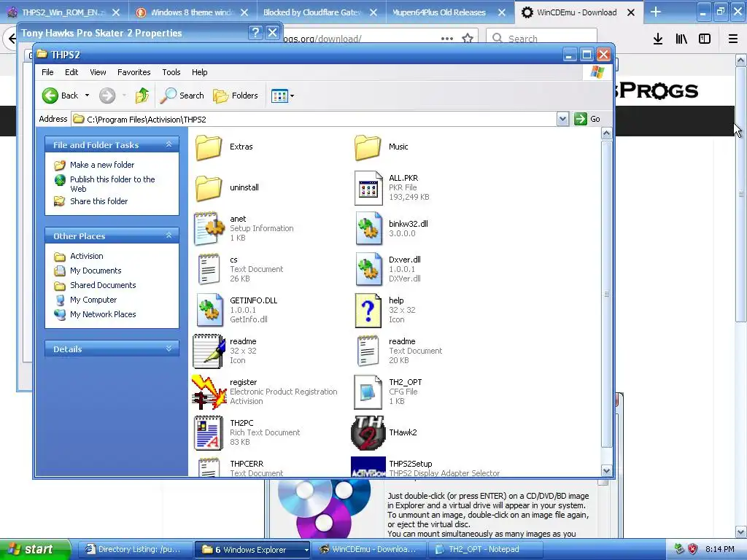Expand the Details panel
The image size is (747, 560).
169,349
